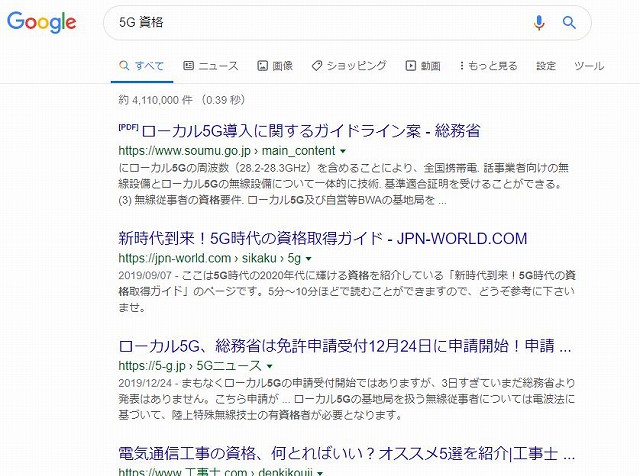Open ローカル5G、総務省は免許申請受付 result link

(x=345, y=346)
